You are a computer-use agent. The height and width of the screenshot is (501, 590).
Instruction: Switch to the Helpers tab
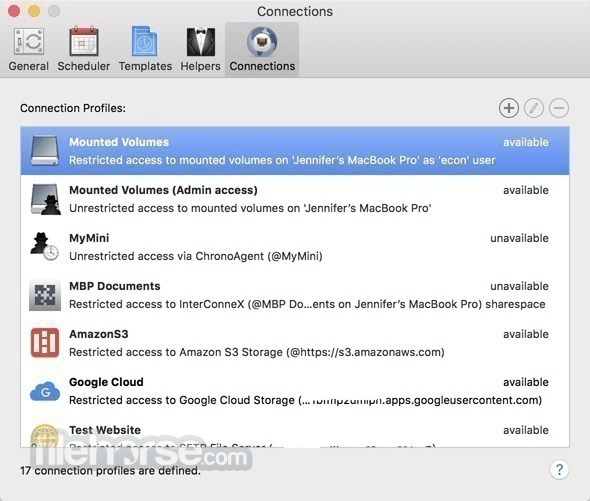201,50
